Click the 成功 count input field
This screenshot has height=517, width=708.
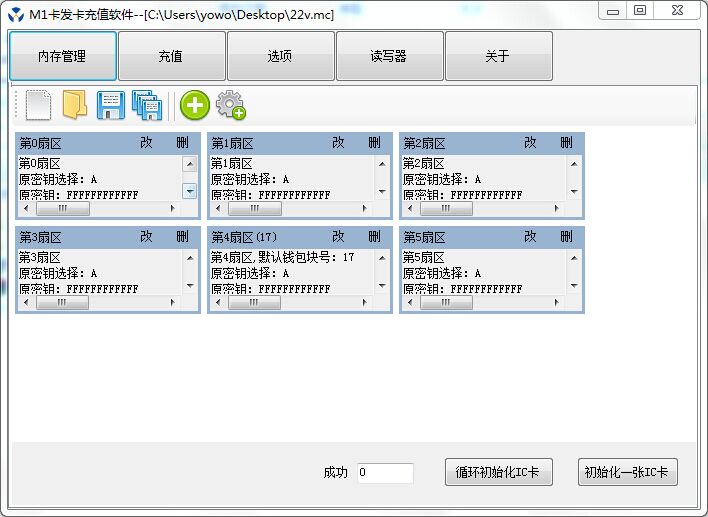pos(385,473)
